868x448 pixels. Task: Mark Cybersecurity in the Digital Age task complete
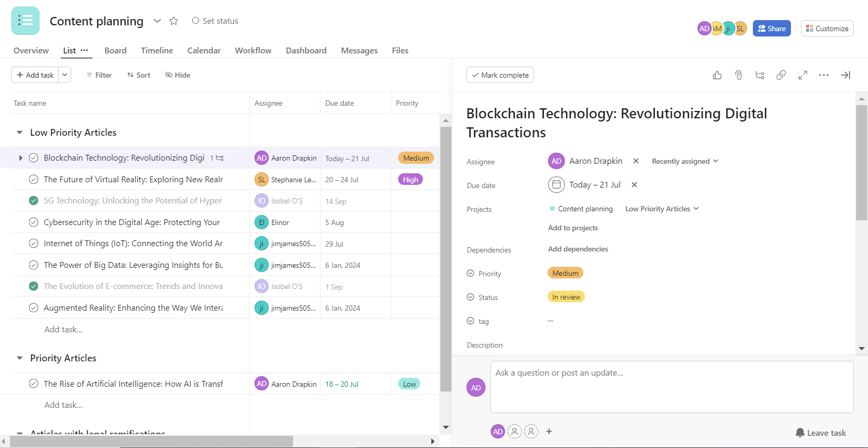[x=33, y=222]
